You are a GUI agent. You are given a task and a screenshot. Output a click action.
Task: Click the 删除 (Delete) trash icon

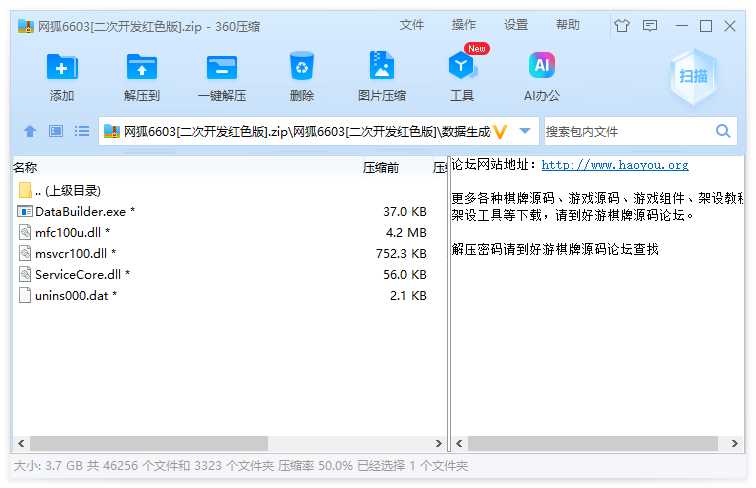click(x=302, y=66)
